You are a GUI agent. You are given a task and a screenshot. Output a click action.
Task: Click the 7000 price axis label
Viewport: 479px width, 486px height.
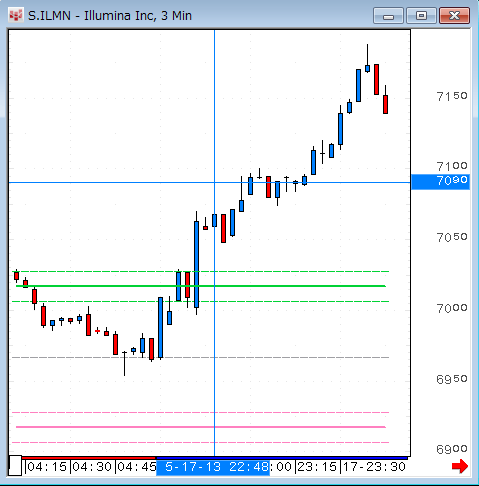(452, 308)
